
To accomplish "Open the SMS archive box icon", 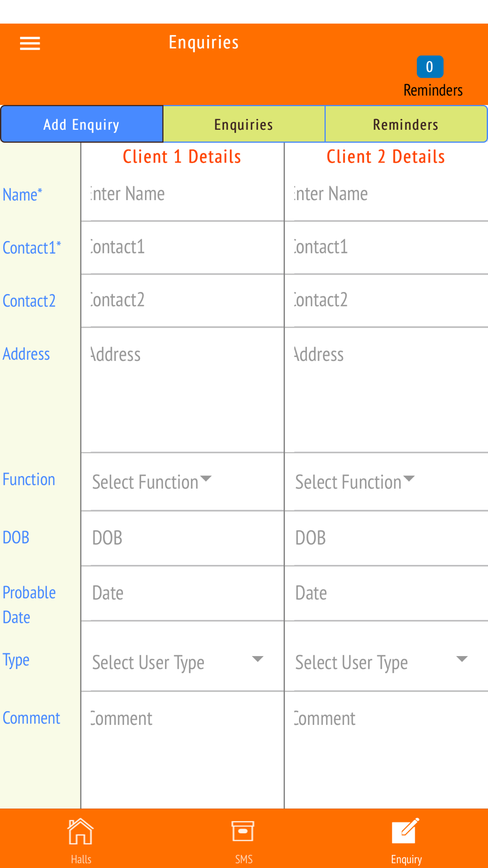I will [243, 831].
